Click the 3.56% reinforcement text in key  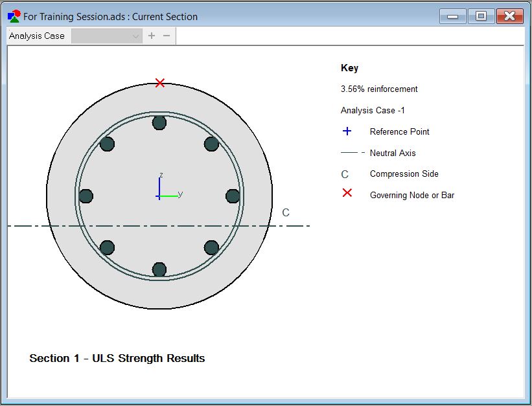379,89
